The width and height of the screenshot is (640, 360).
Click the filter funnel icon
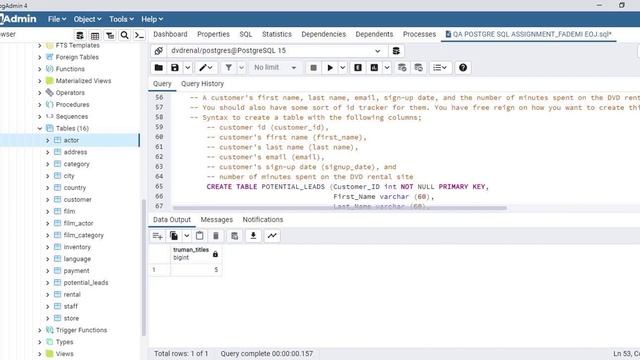229,68
